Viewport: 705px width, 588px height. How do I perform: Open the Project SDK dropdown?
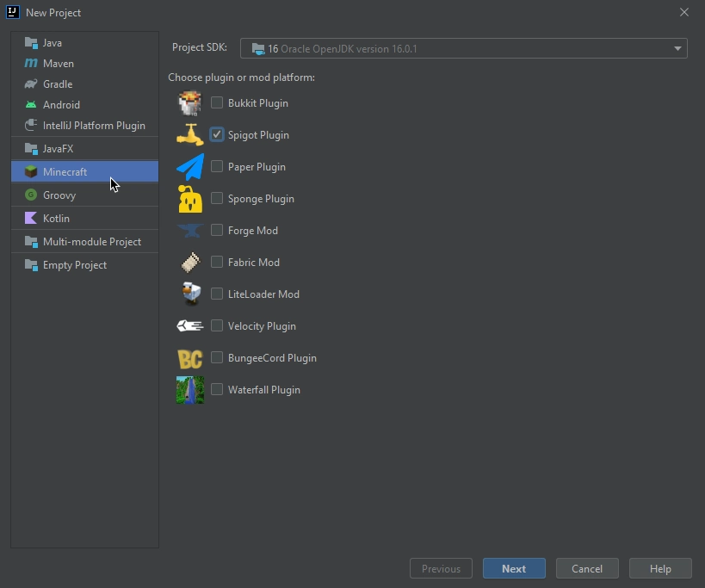coord(463,49)
